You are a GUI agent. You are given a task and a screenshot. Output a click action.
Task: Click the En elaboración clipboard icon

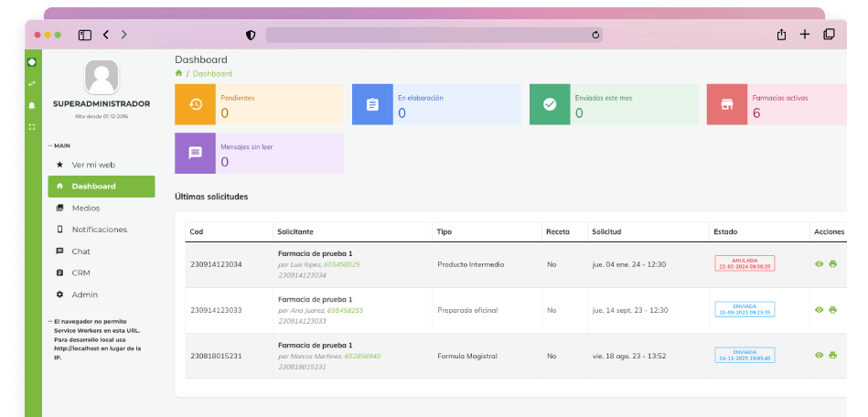pos(372,104)
